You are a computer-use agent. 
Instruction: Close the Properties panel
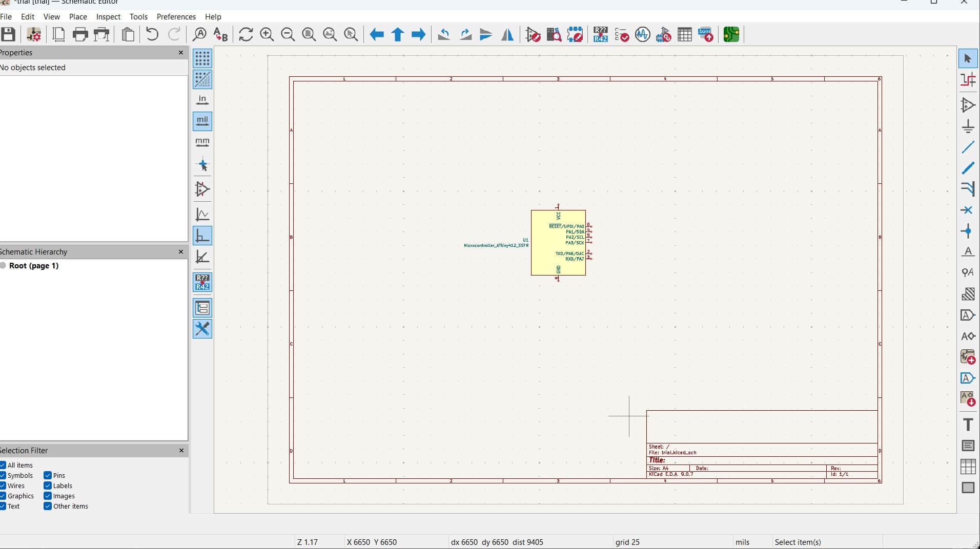click(181, 52)
